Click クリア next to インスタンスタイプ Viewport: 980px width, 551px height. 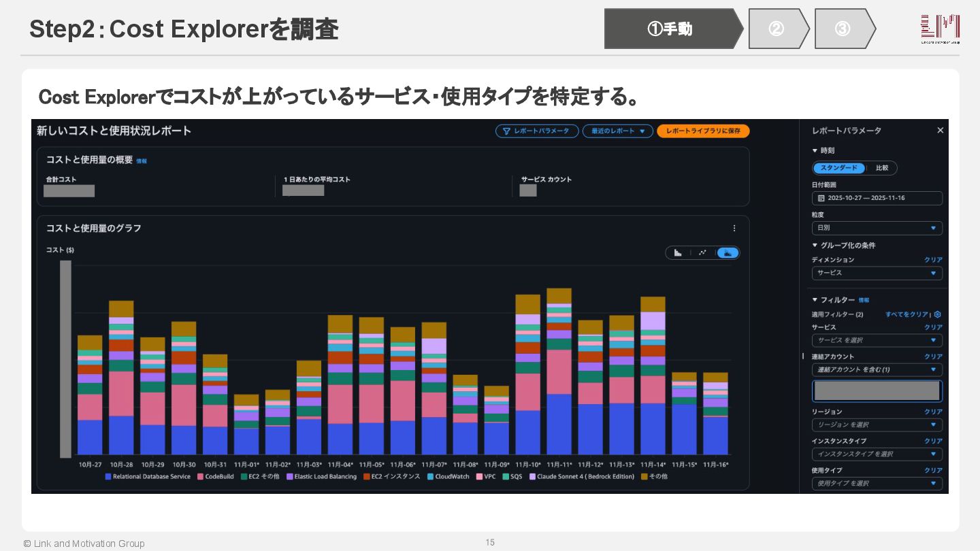pyautogui.click(x=933, y=441)
